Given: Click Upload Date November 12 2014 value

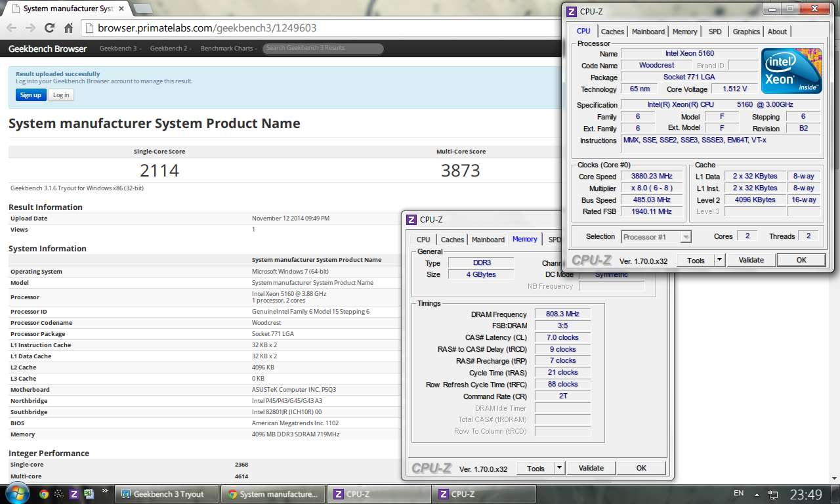Looking at the screenshot, I should tap(291, 219).
